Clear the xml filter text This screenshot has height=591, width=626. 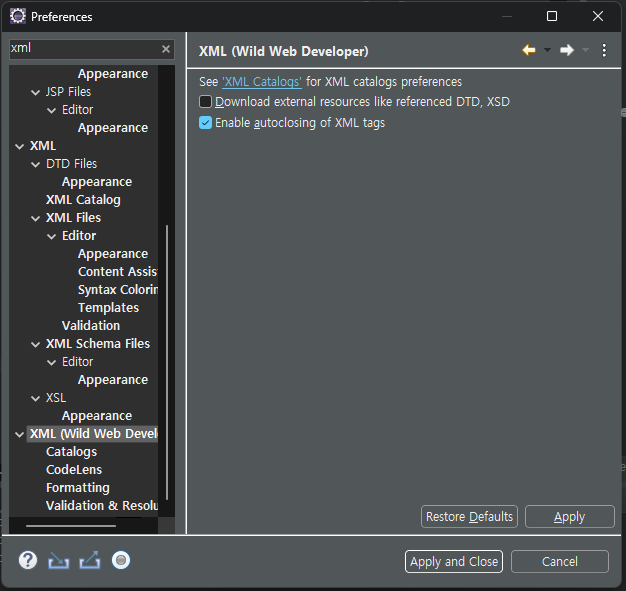click(x=166, y=49)
